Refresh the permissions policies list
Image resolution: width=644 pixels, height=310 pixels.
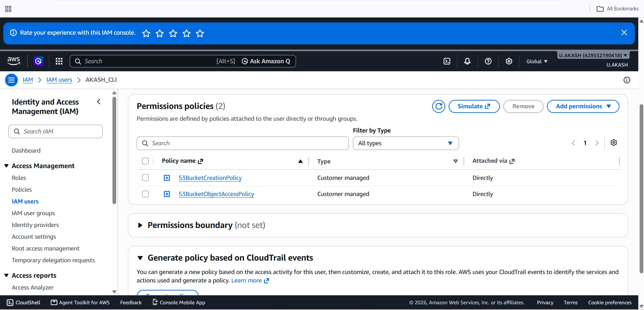439,106
